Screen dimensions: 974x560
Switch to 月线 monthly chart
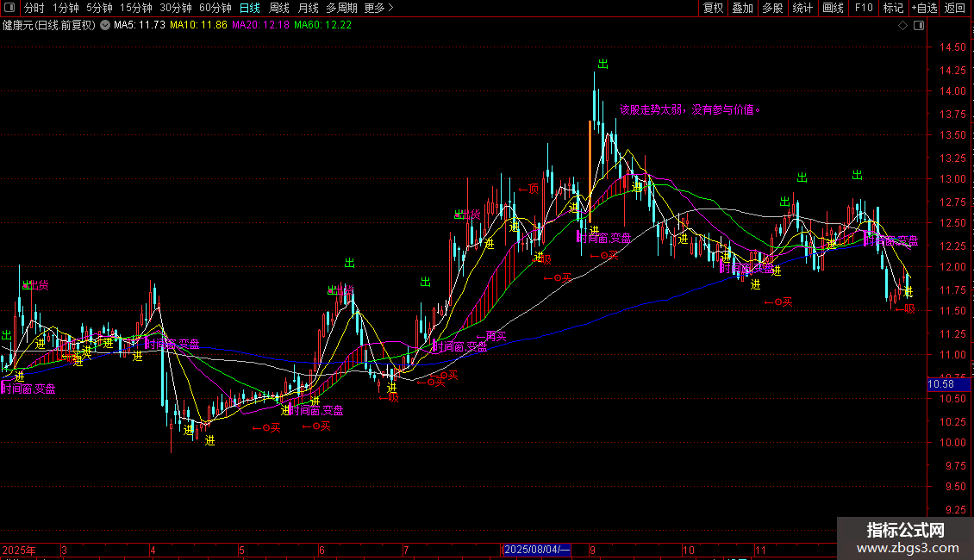[x=308, y=8]
